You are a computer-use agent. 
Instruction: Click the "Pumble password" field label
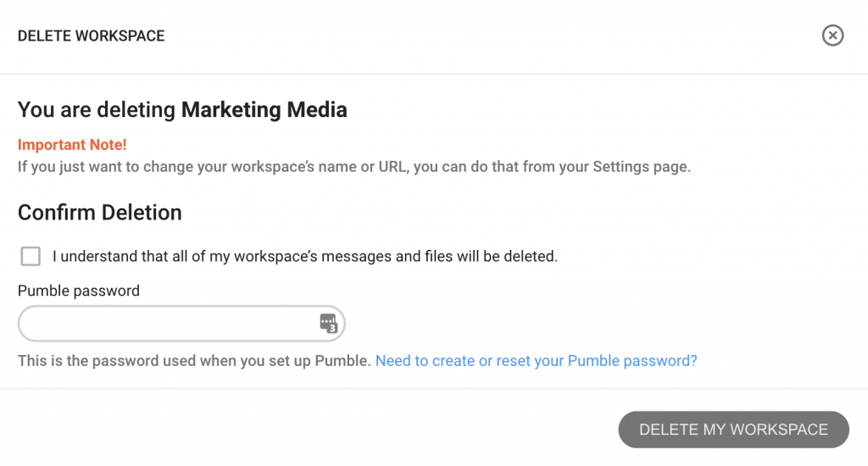coord(79,291)
